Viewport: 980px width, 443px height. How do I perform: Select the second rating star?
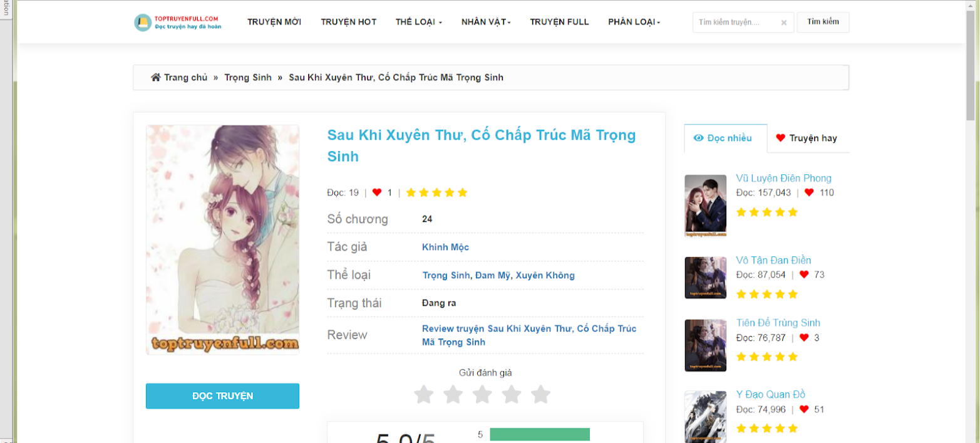pos(453,395)
